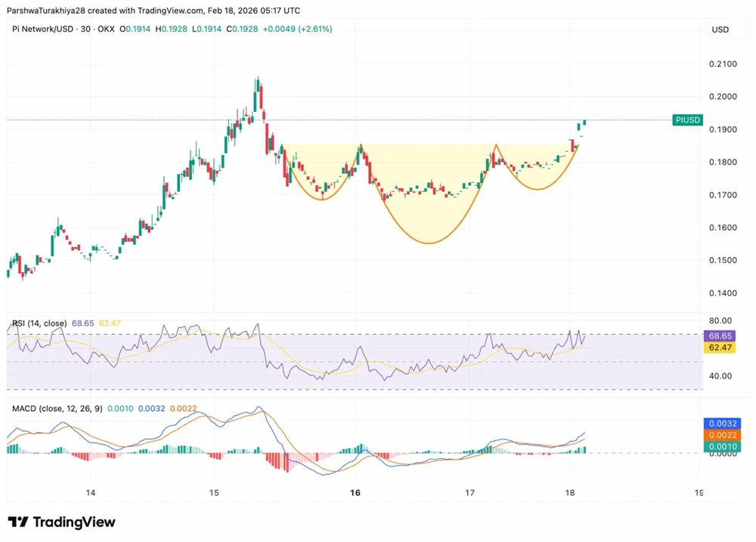The width and height of the screenshot is (756, 542).
Task: Click the 16 date label on time axis
Action: pos(355,492)
